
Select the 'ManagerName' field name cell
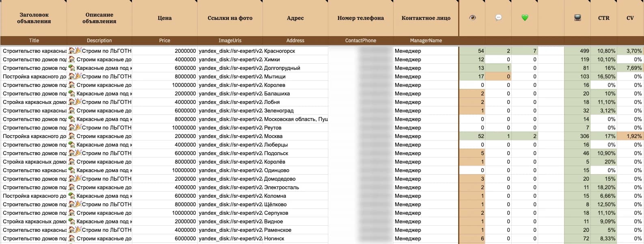pyautogui.click(x=426, y=41)
